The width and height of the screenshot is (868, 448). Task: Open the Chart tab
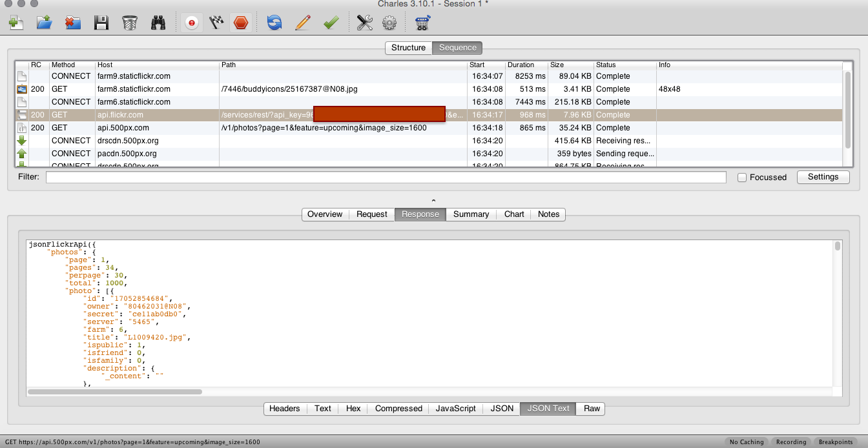coord(514,214)
